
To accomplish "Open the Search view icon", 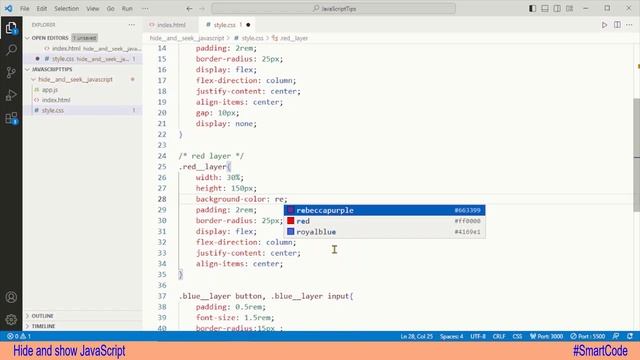I will 11,50.
